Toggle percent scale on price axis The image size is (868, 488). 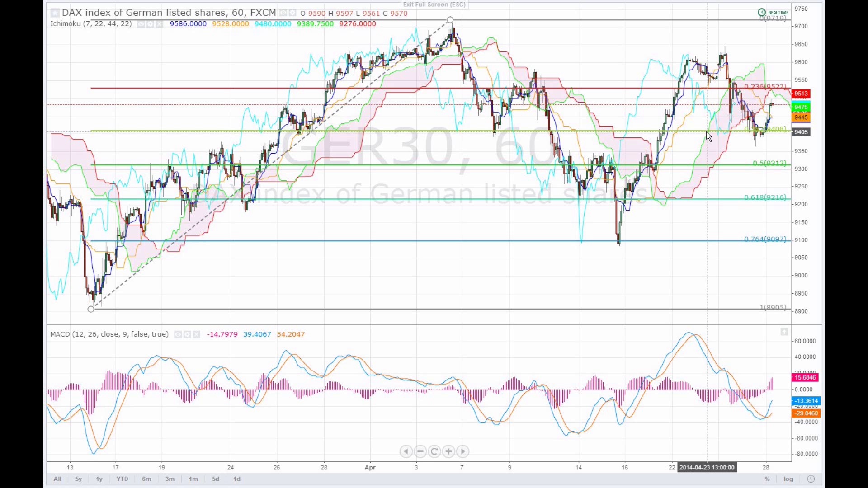pos(767,479)
